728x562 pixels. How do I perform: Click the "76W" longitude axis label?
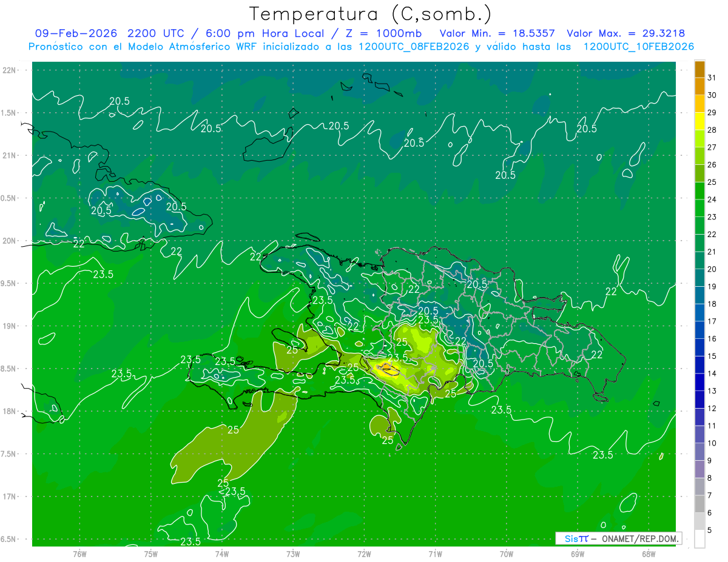click(79, 554)
